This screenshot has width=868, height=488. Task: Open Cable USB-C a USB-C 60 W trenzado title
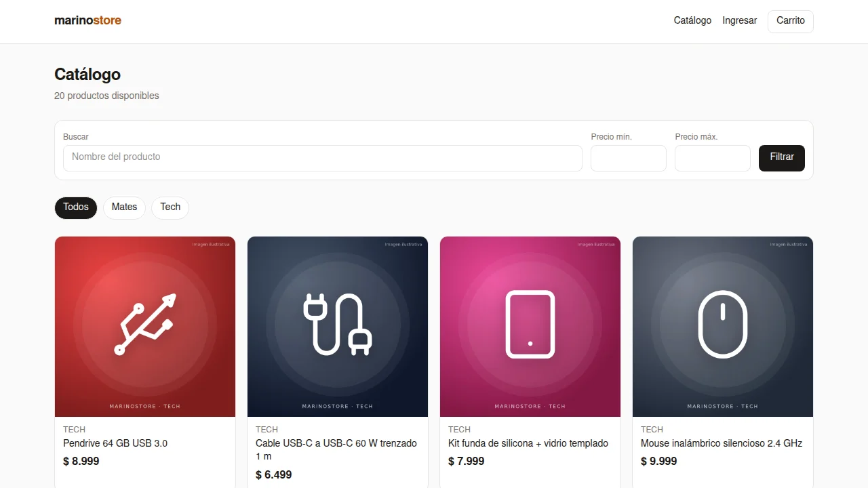336,450
